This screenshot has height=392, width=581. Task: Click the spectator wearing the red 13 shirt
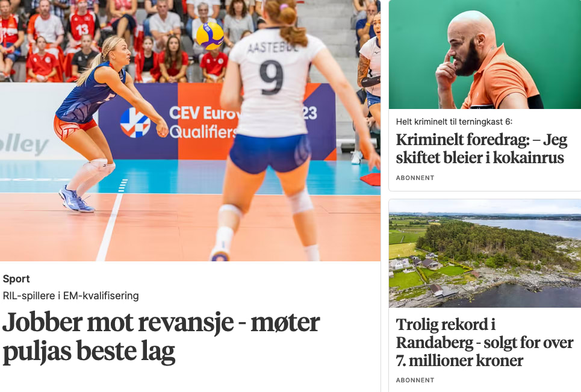click(82, 28)
